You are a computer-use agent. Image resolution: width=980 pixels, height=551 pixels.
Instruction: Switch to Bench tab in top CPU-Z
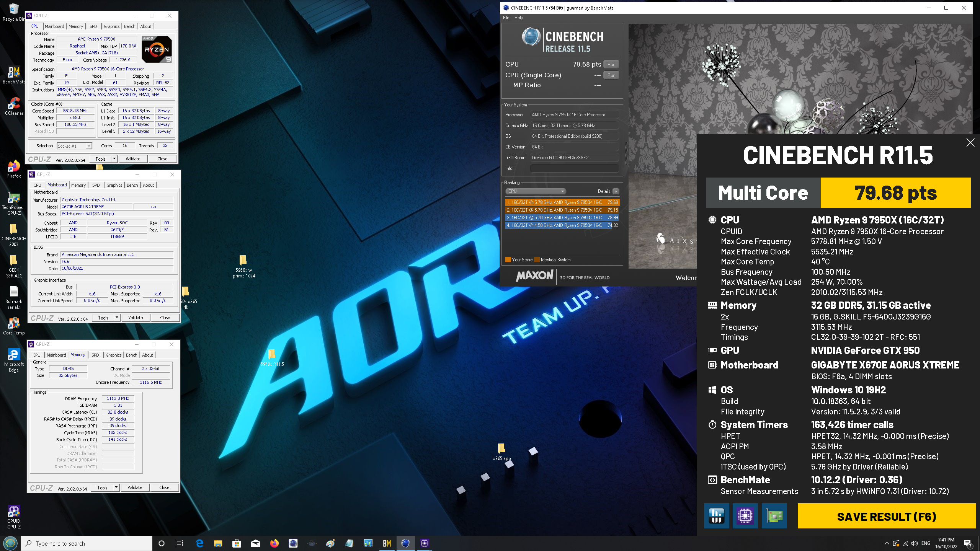click(x=130, y=26)
